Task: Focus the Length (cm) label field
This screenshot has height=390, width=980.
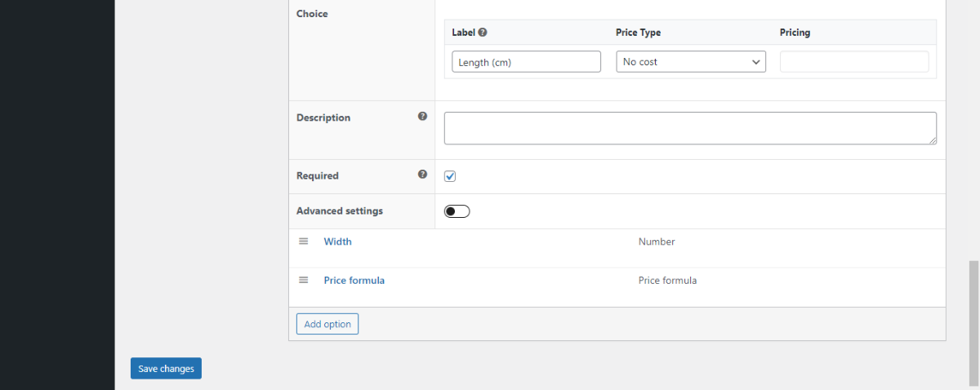Action: pyautogui.click(x=527, y=62)
